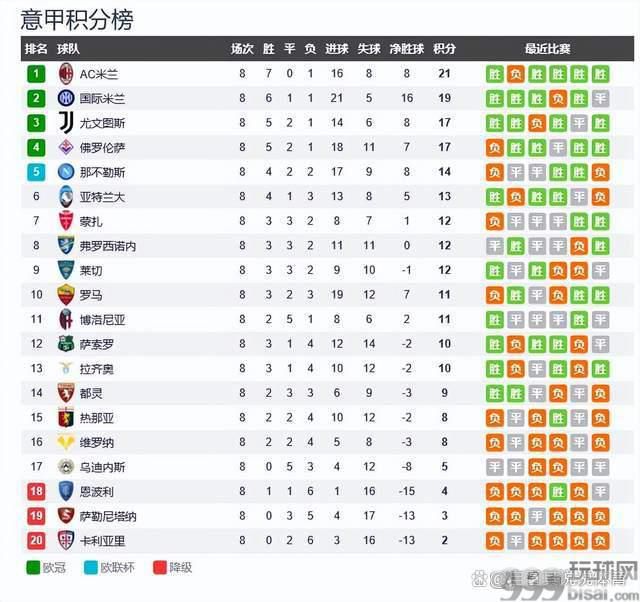
Task: Click the 净胜球 column header
Action: coord(407,49)
